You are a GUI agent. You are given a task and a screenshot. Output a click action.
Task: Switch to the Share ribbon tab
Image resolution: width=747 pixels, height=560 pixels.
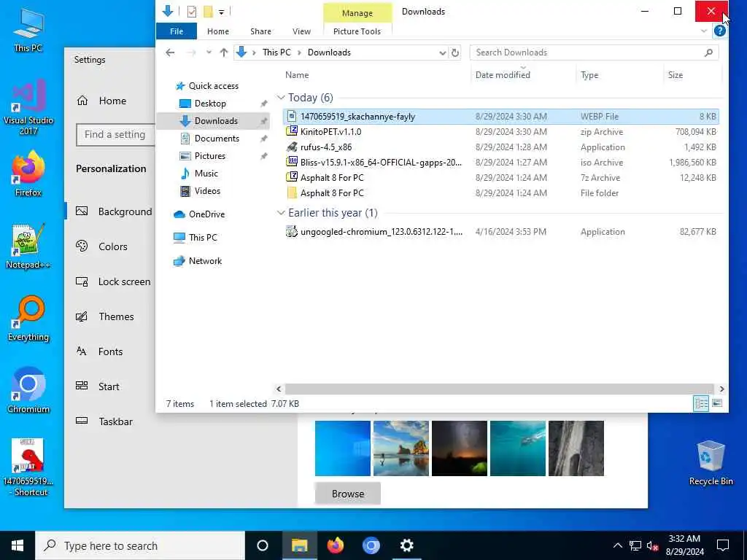point(260,31)
